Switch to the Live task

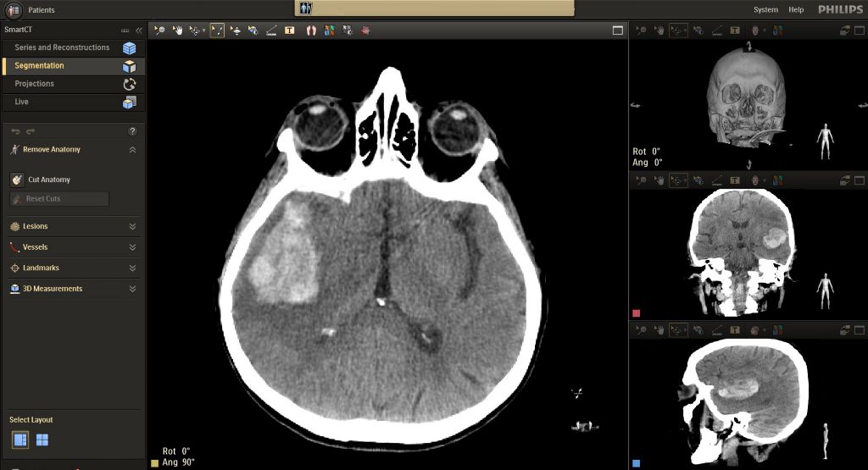click(74, 102)
